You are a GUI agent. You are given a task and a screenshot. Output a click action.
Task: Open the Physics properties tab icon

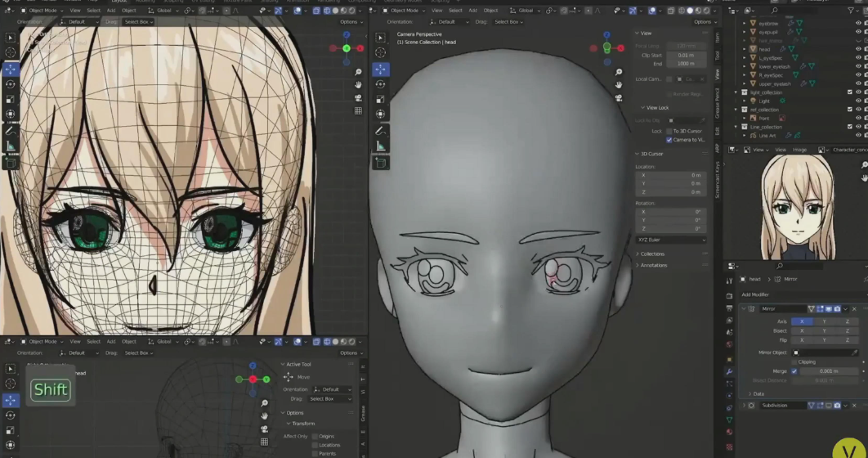tap(729, 396)
